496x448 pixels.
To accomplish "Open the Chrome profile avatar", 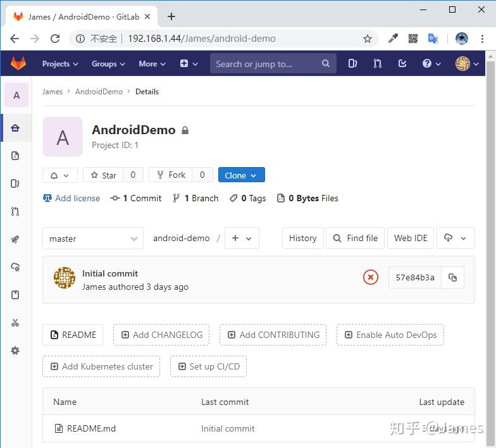I will tap(462, 39).
